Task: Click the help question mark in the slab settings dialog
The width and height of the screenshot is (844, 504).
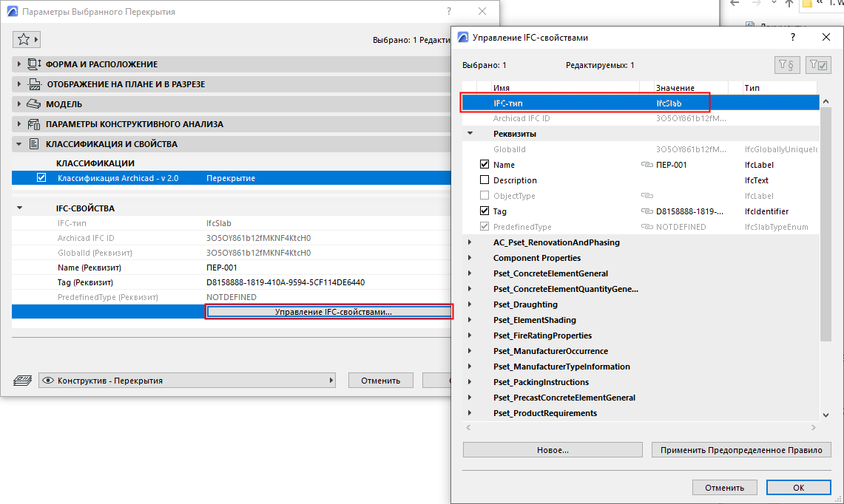Action: [449, 11]
